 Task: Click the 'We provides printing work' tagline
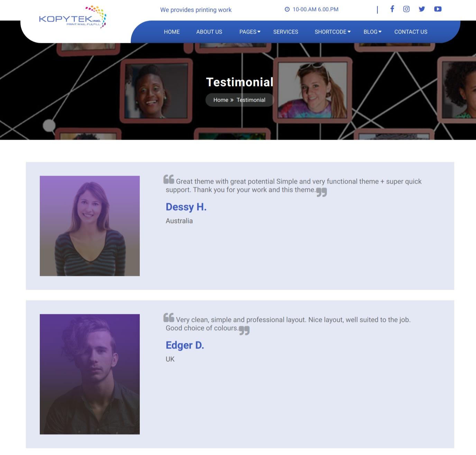pyautogui.click(x=196, y=10)
